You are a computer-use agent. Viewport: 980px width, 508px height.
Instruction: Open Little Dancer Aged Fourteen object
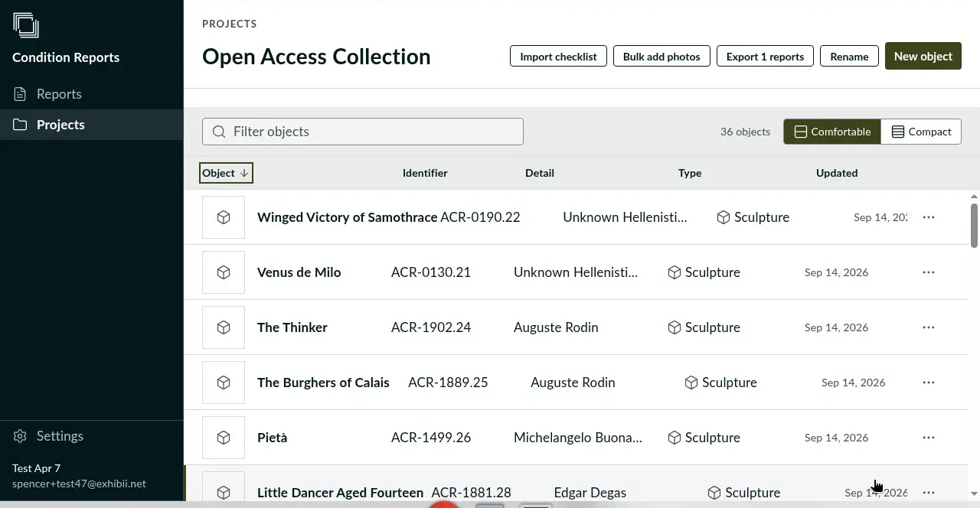pos(340,493)
